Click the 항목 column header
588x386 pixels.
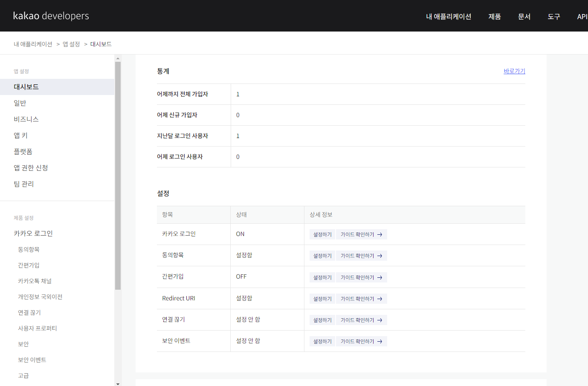click(x=168, y=215)
